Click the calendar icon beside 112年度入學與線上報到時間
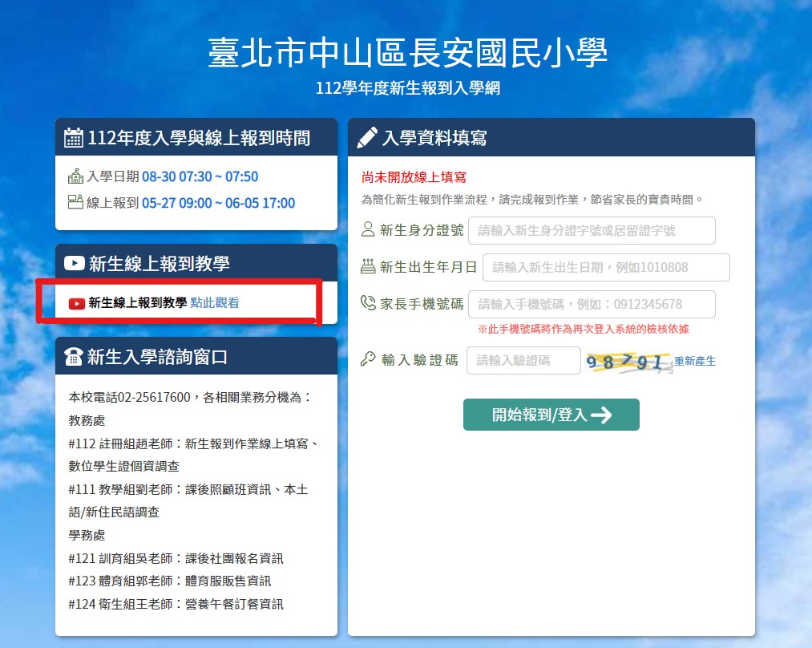 click(x=74, y=138)
